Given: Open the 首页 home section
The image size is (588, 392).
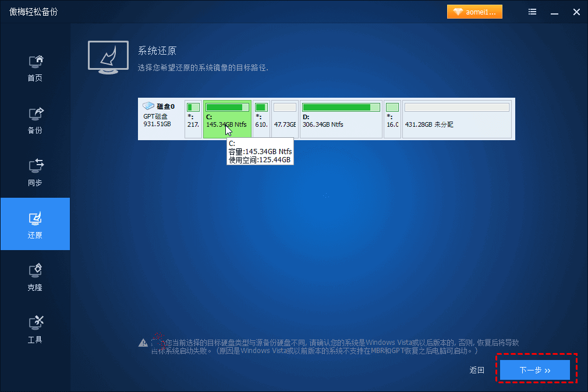Looking at the screenshot, I should click(x=36, y=68).
